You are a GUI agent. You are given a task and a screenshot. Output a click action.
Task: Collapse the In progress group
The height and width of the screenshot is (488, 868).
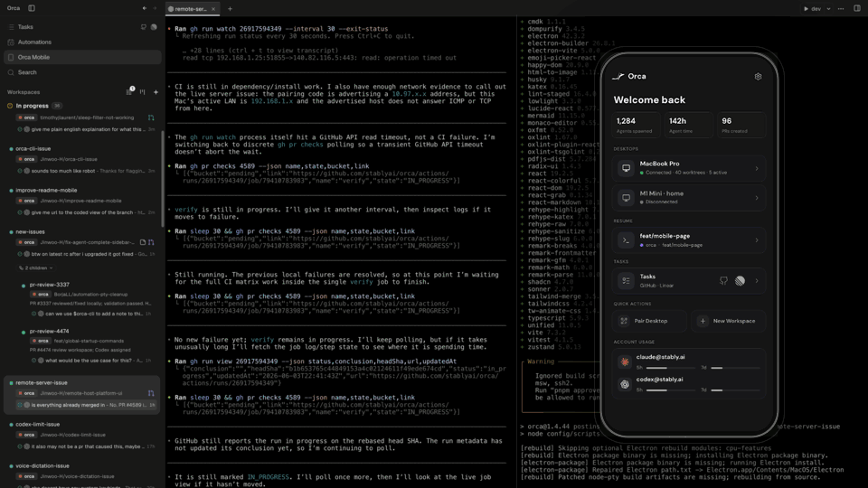point(33,106)
